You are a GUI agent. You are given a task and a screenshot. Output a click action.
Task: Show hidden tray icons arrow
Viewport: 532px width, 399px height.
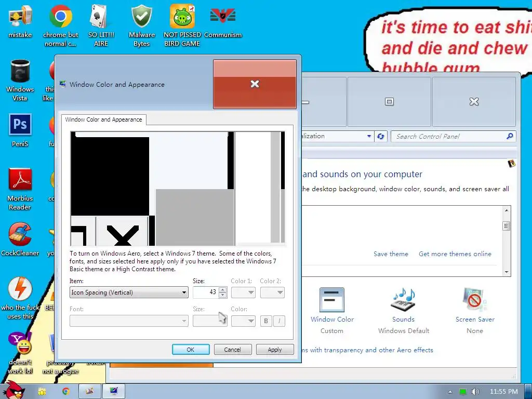tap(450, 392)
